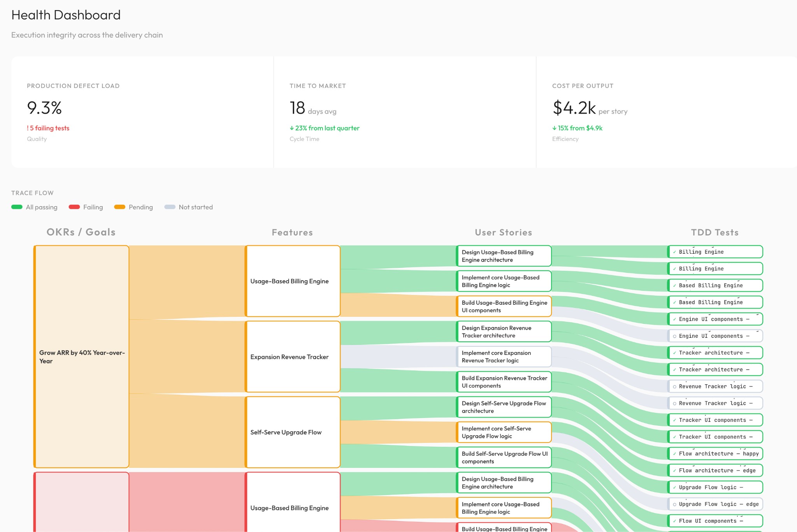Expand the Grow ARR by 40% OKR node
Viewport: 797px width, 532px height.
(82, 357)
